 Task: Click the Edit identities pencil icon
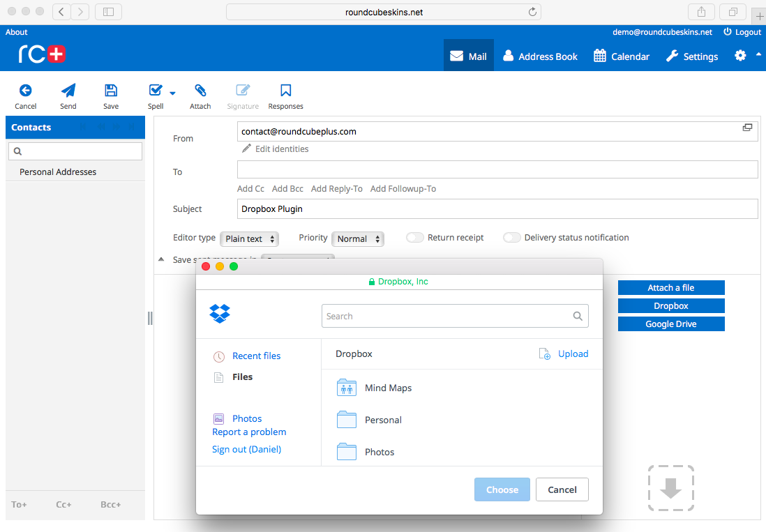point(247,149)
